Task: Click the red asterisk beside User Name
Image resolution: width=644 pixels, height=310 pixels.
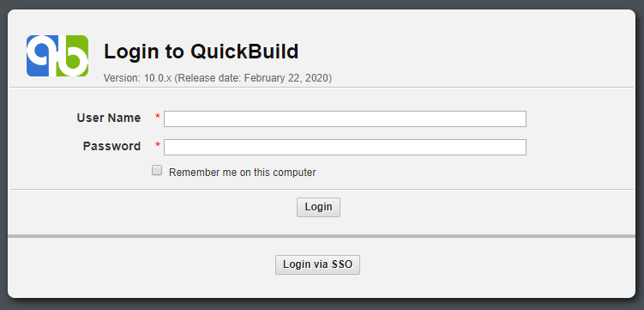Action: coord(158,117)
